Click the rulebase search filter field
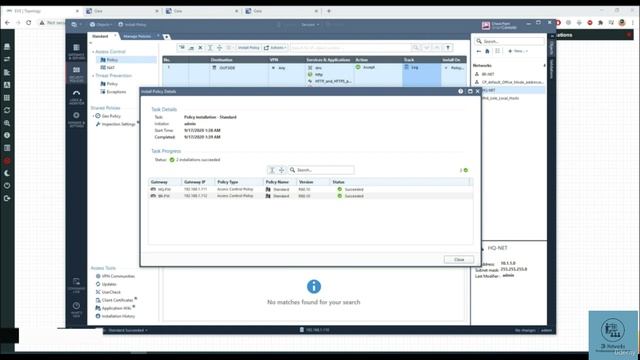640x360 pixels. 351,48
